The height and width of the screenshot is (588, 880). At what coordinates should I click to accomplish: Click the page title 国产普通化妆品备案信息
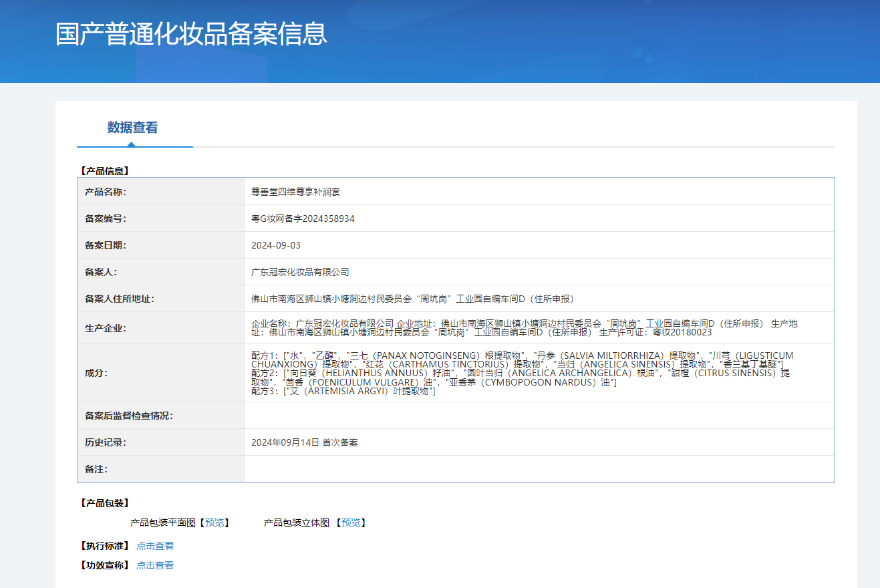191,34
